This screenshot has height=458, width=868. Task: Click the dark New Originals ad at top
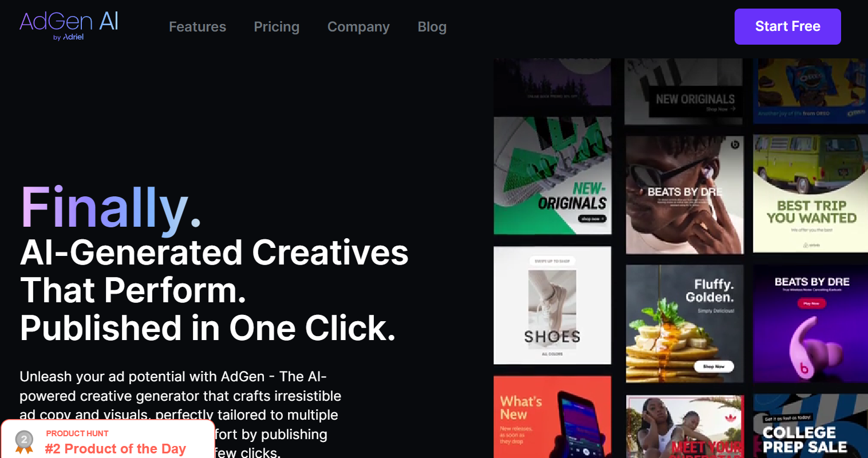684,91
